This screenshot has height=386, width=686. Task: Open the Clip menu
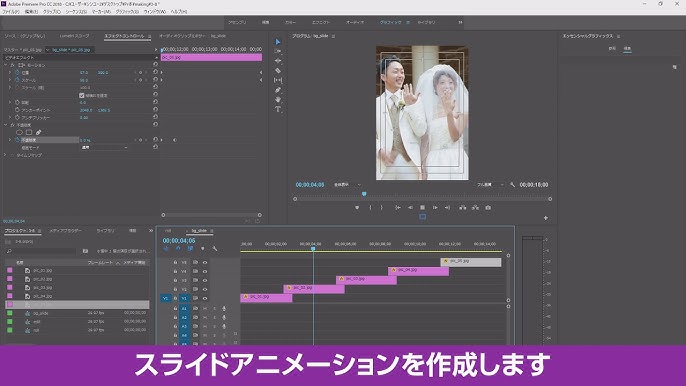click(x=52, y=12)
